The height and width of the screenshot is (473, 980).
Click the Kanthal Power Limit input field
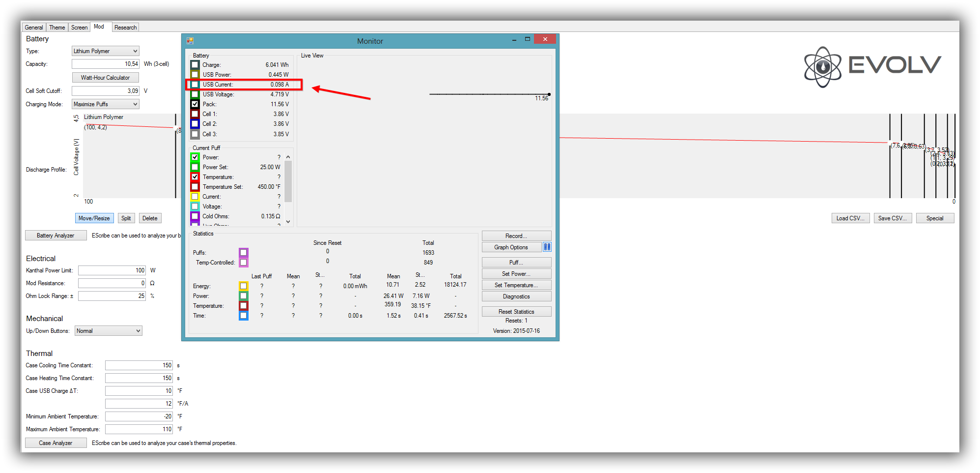[112, 270]
